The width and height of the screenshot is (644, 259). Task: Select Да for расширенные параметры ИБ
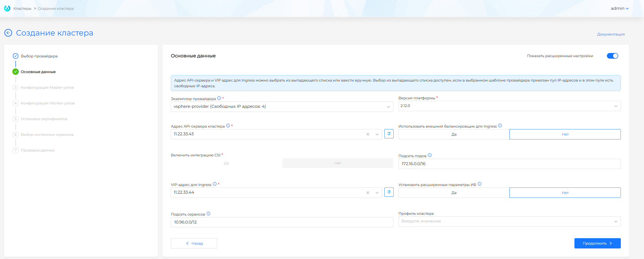(454, 193)
